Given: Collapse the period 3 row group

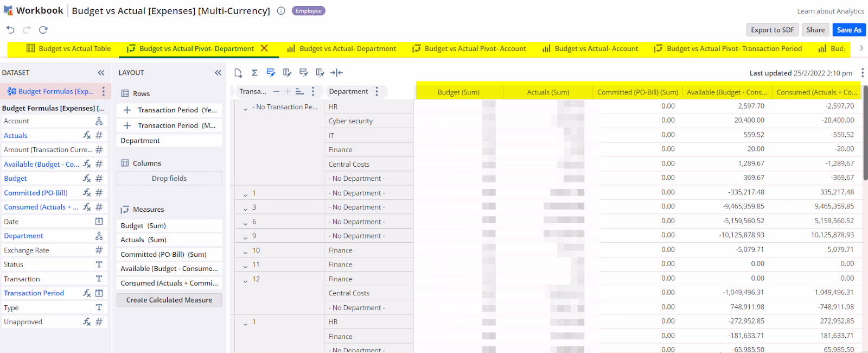Looking at the screenshot, I should 245,209.
